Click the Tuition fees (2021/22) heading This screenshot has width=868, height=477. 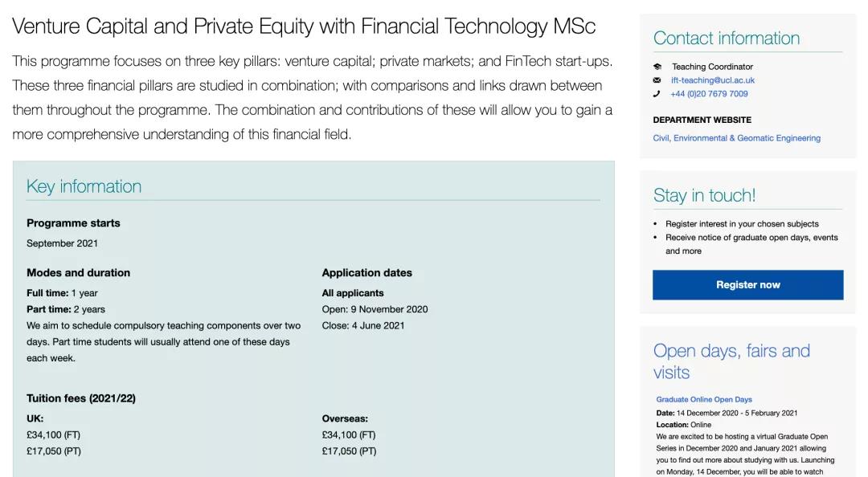80,398
